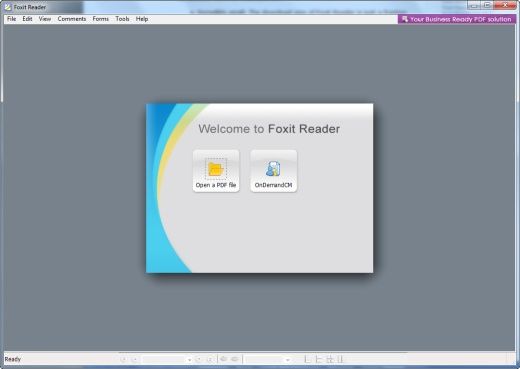520x369 pixels.
Task: Go to last page in status bar
Action: pos(210,359)
